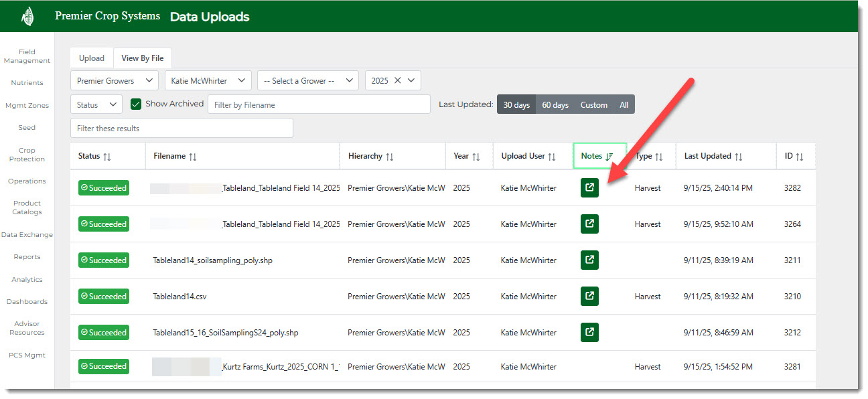Image resolution: width=868 pixels, height=399 pixels.
Task: Open the Katie McWhirter dropdown
Action: (208, 80)
